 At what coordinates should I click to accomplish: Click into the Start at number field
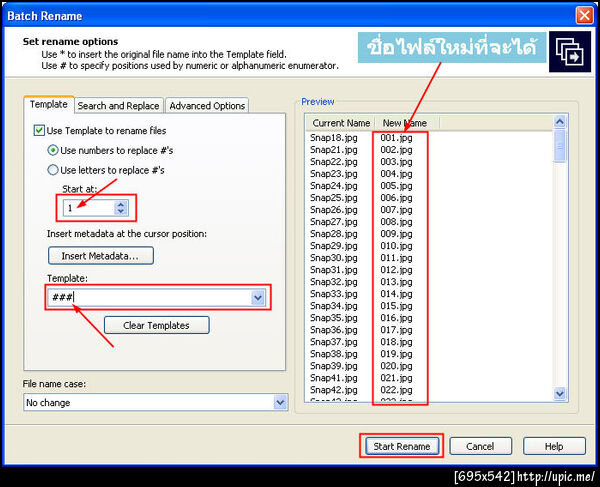90,208
